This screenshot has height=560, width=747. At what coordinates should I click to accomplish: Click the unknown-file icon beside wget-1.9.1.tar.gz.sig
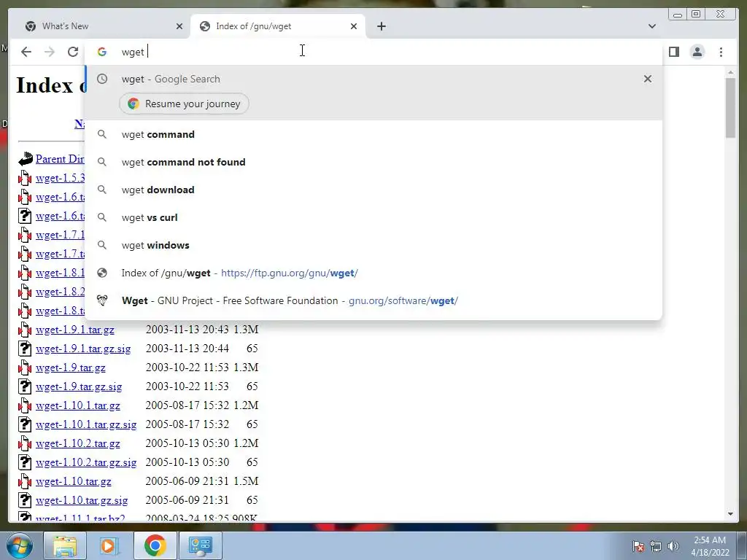click(x=25, y=349)
